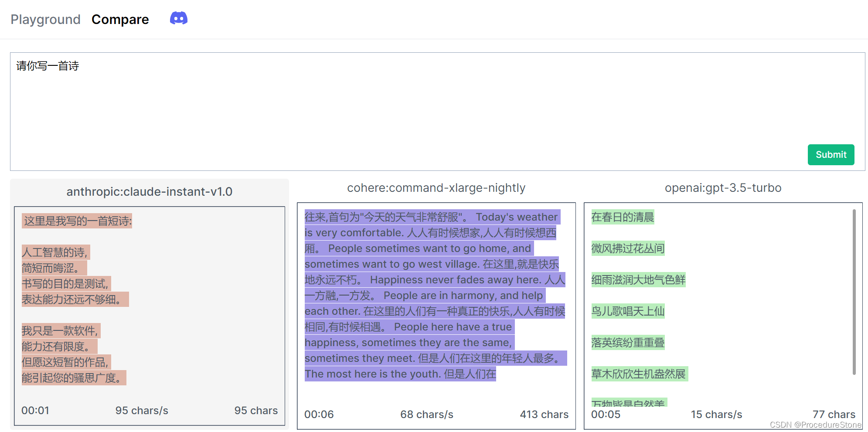Click the line 但愿这短暂的作品,
Screen dimensions: 868x432
(x=66, y=362)
